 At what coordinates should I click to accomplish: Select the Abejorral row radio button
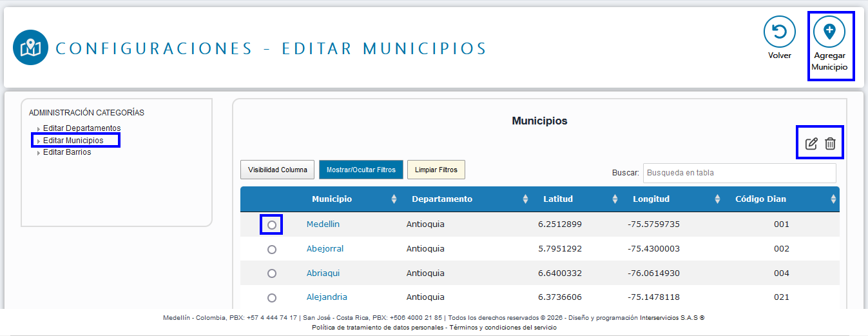pyautogui.click(x=272, y=249)
